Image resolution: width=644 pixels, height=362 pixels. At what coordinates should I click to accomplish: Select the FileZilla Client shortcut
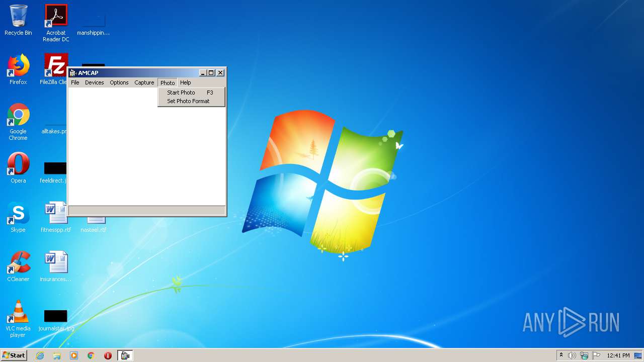tap(54, 69)
